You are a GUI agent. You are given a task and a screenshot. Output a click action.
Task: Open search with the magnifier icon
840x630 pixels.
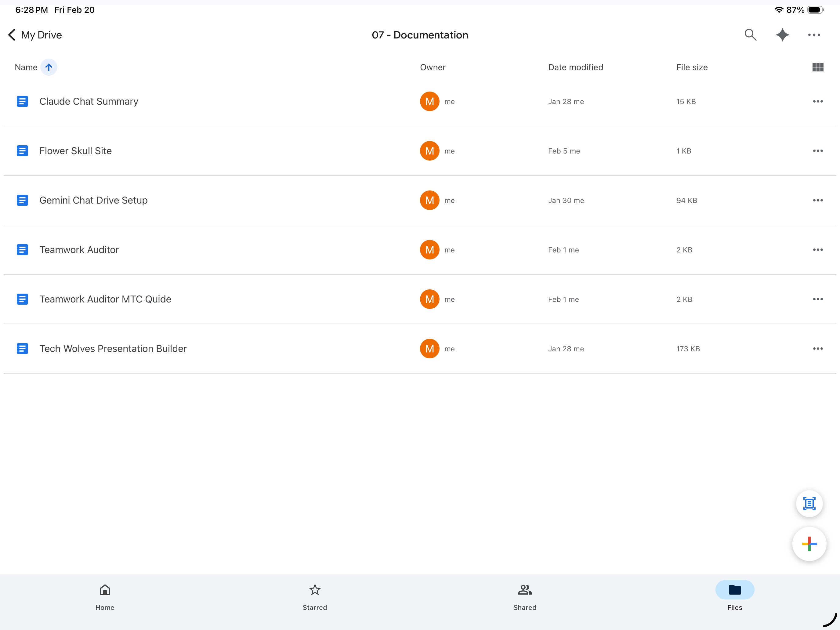tap(750, 35)
